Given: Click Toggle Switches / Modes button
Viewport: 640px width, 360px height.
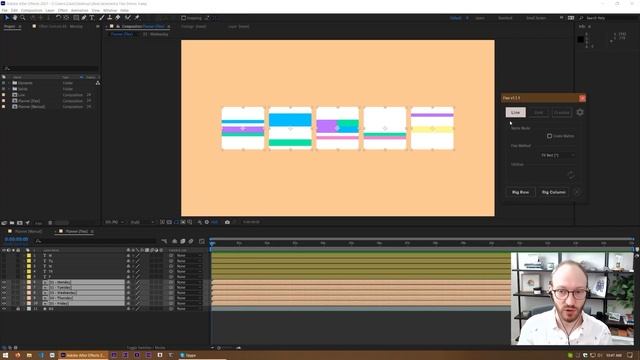Looking at the screenshot, I should (146, 348).
